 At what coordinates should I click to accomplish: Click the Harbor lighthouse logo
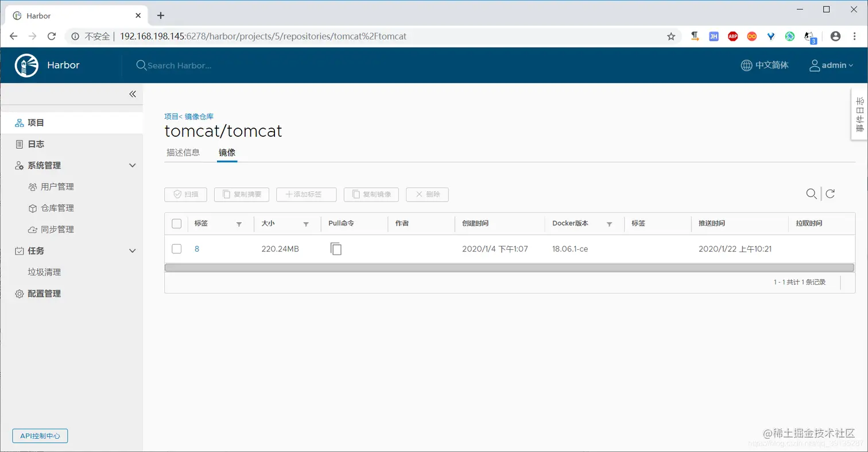[26, 65]
